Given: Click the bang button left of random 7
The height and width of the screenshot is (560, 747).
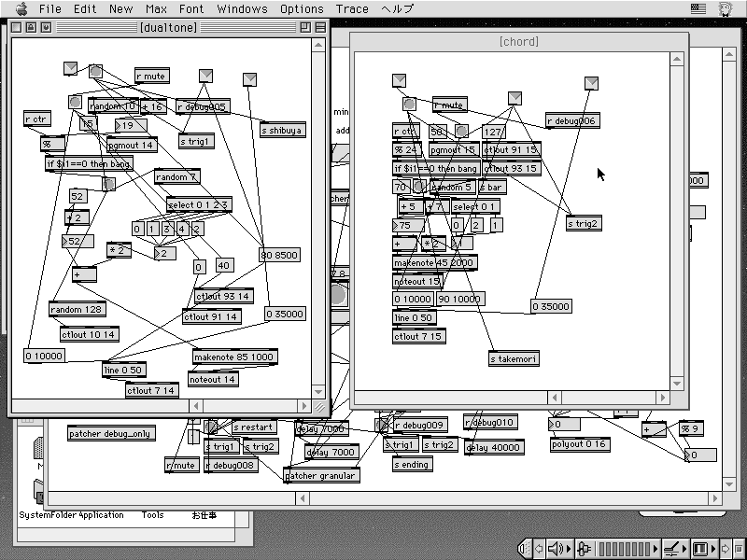Looking at the screenshot, I should click(x=109, y=184).
